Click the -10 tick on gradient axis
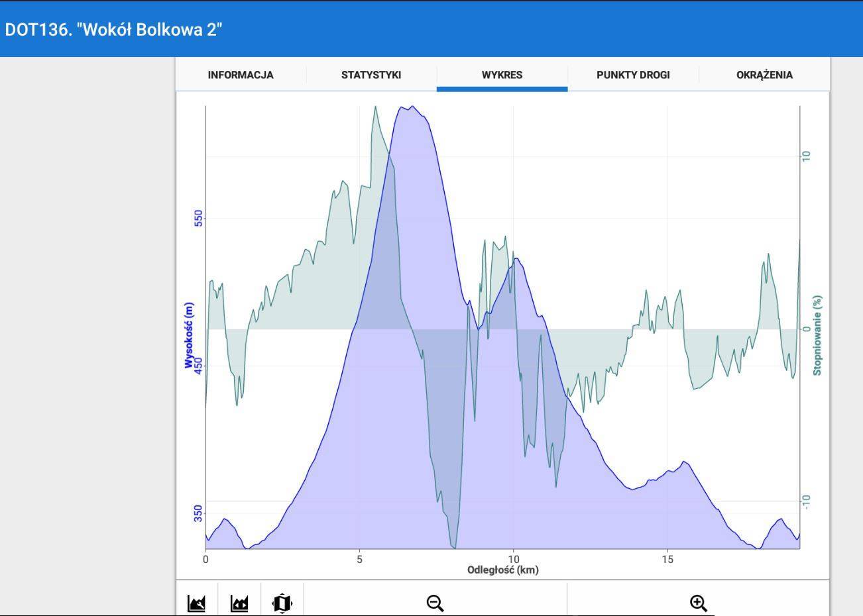 [806, 502]
